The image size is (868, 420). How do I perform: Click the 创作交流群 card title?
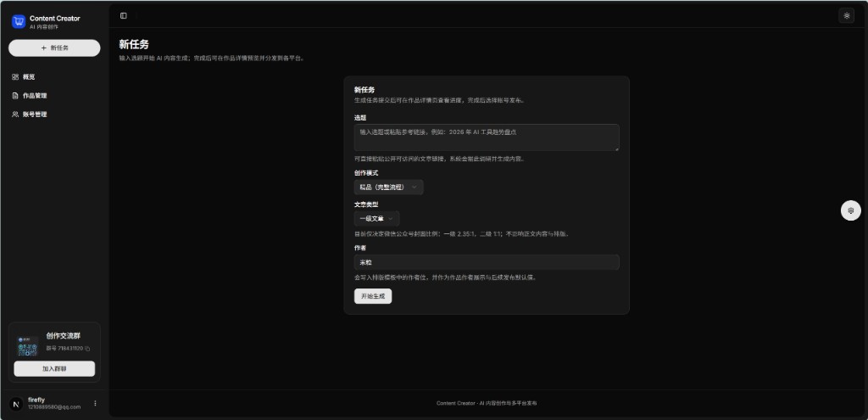pyautogui.click(x=64, y=336)
